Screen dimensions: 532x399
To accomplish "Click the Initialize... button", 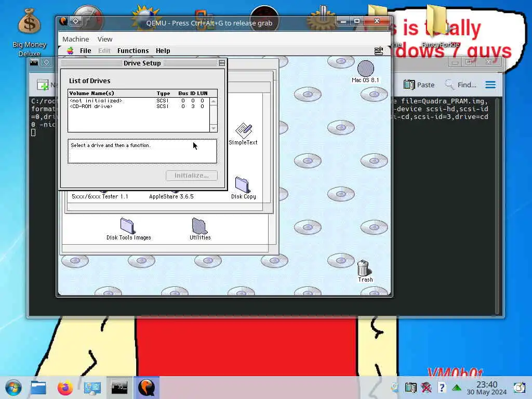I will (192, 176).
